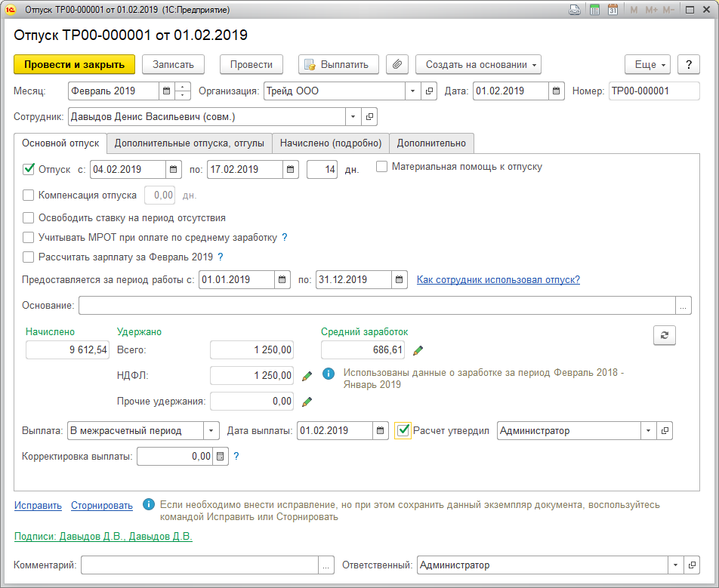Image resolution: width=719 pixels, height=588 pixels.
Task: Enable Компенсация отпуска checkbox
Action: click(x=29, y=195)
